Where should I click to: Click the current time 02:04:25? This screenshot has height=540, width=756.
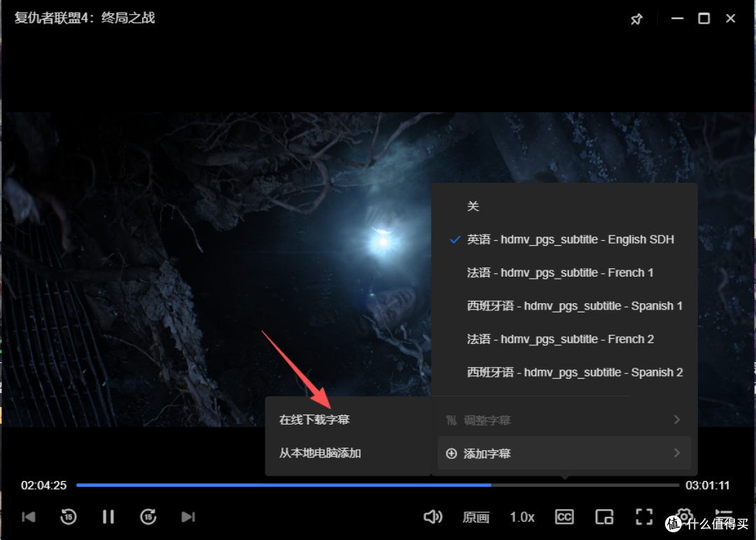43,485
